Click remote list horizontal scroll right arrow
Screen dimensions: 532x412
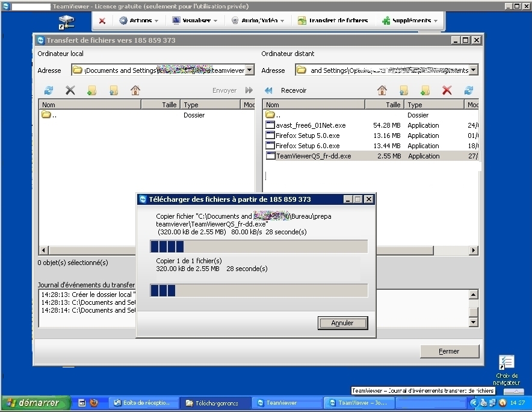pyautogui.click(x=474, y=251)
